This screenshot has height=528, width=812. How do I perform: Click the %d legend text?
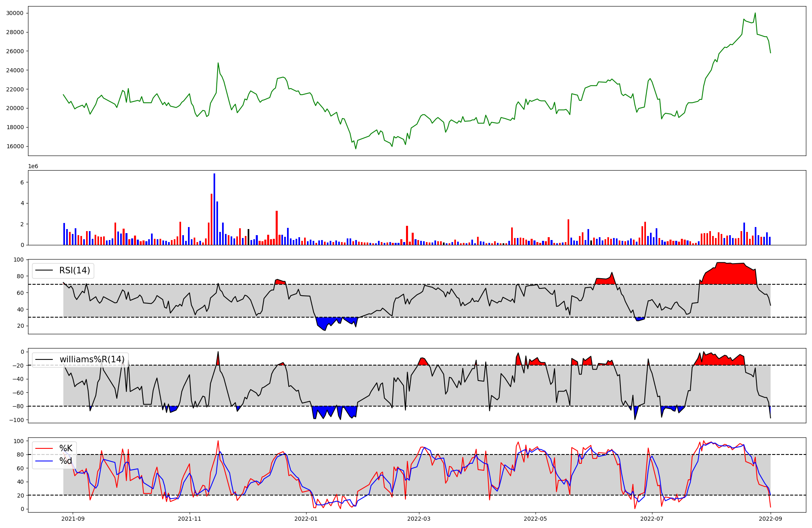(66, 461)
